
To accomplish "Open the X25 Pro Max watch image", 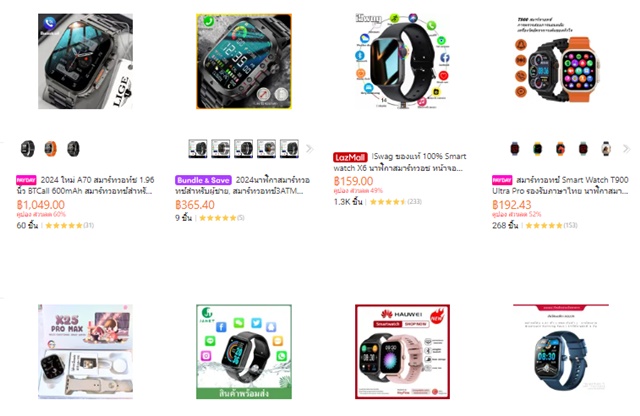I will (85, 351).
